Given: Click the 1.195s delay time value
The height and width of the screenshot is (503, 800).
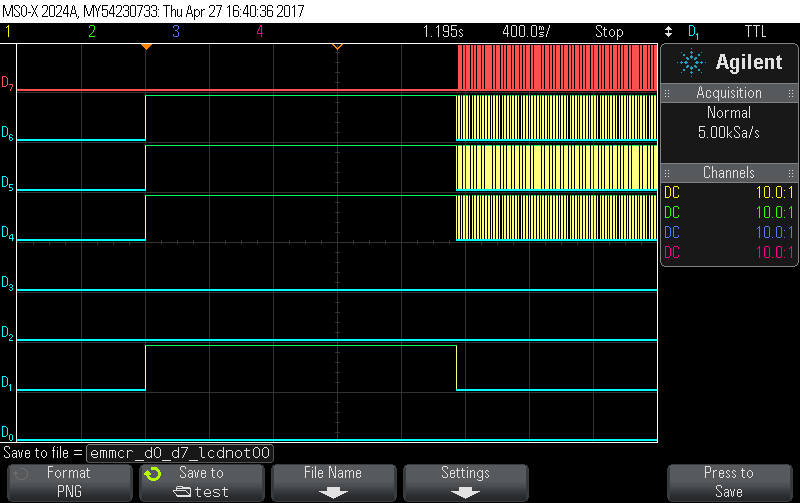Looking at the screenshot, I should [443, 32].
